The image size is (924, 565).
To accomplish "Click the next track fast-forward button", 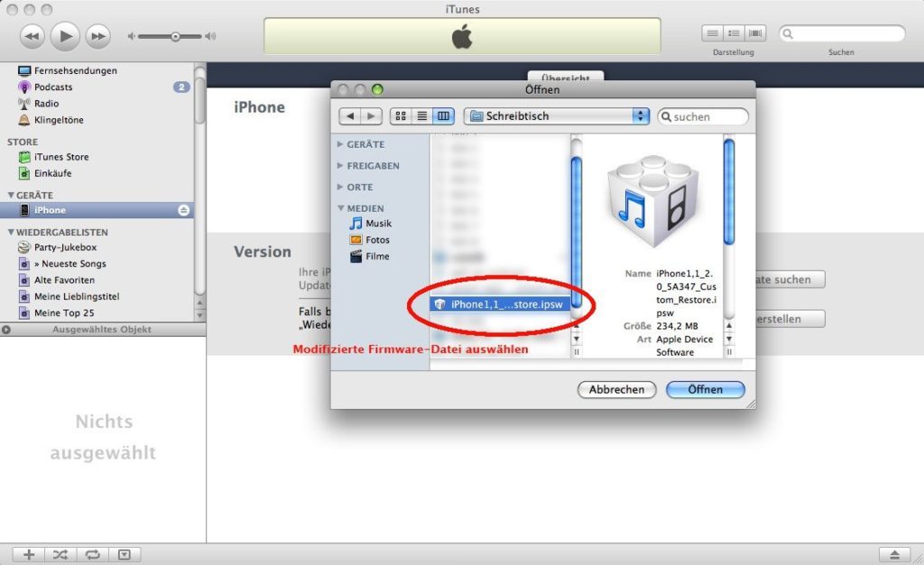I will click(x=97, y=36).
